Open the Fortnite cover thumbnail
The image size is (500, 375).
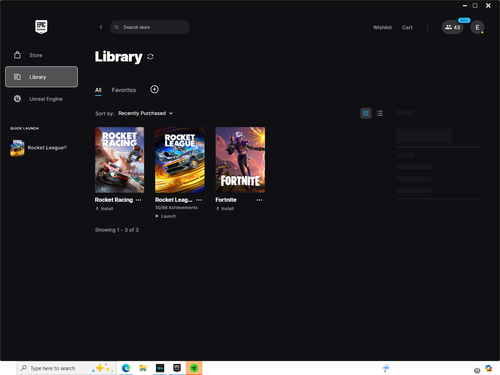(240, 160)
